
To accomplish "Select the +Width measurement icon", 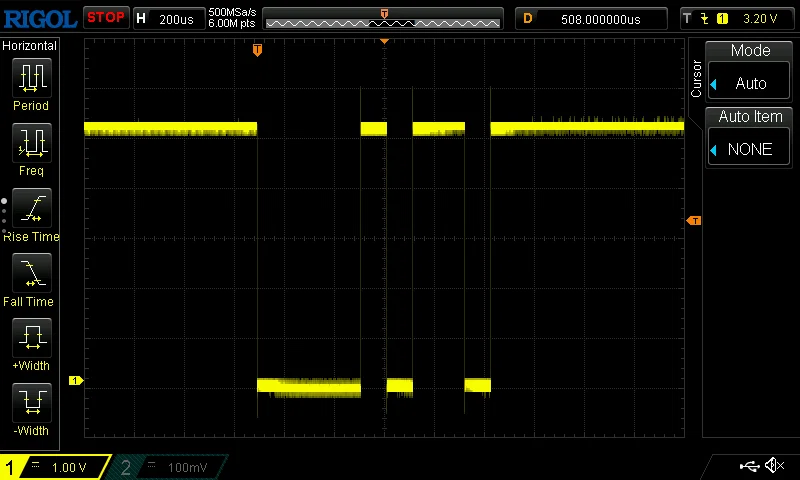I will [x=32, y=338].
